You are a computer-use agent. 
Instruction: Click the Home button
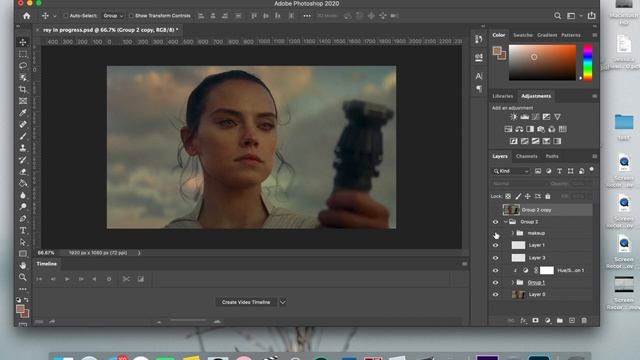point(27,16)
